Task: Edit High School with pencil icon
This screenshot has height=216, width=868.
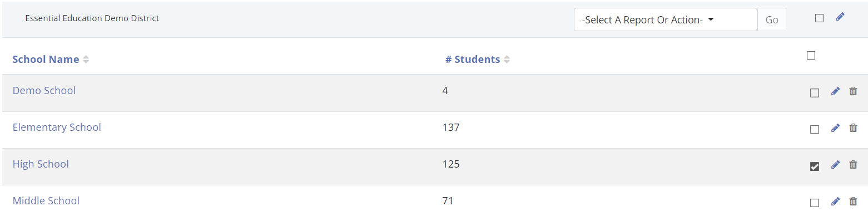Action: (x=835, y=165)
